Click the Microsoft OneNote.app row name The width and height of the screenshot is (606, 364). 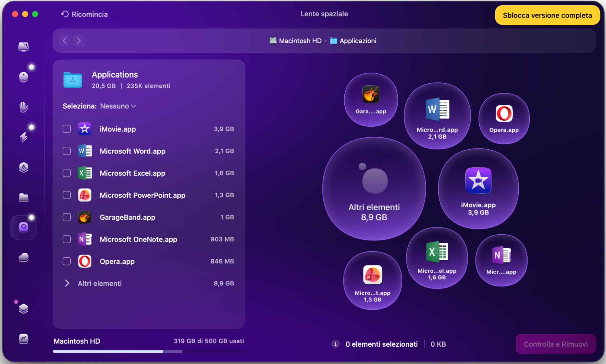tap(139, 239)
